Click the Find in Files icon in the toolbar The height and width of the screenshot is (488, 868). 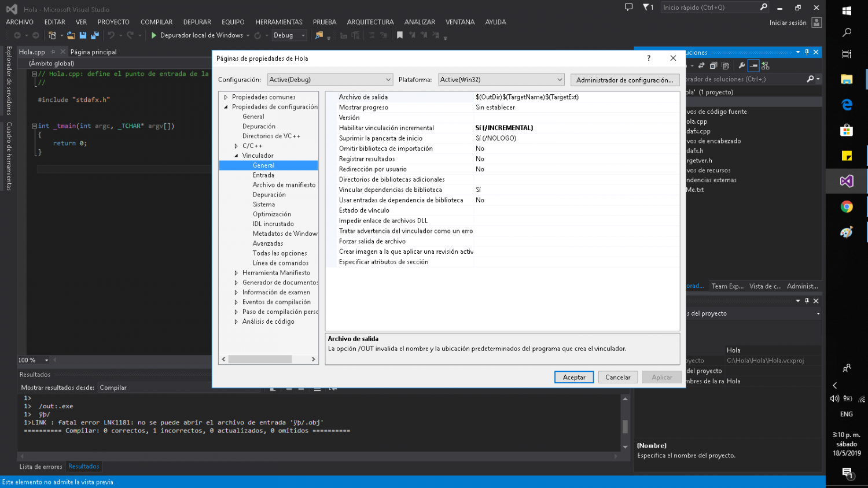click(x=319, y=35)
